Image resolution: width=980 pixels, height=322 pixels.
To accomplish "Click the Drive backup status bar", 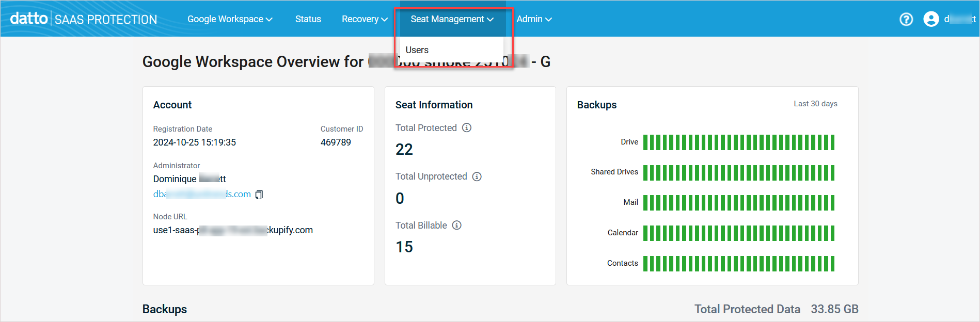I will tap(739, 142).
